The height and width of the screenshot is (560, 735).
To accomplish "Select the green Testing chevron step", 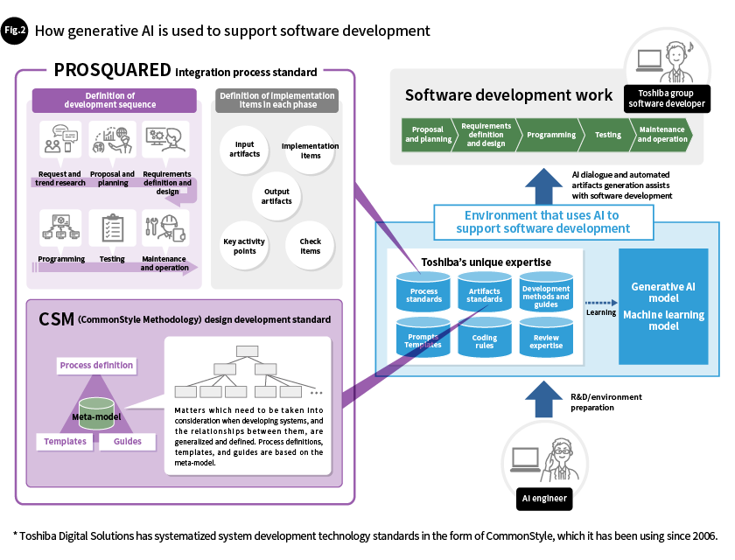I will pos(607,135).
